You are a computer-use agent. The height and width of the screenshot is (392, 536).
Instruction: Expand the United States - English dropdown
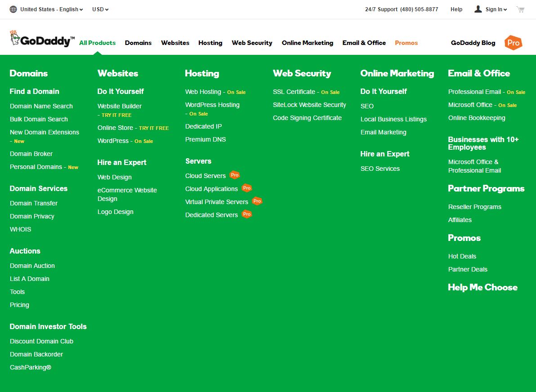pos(51,9)
